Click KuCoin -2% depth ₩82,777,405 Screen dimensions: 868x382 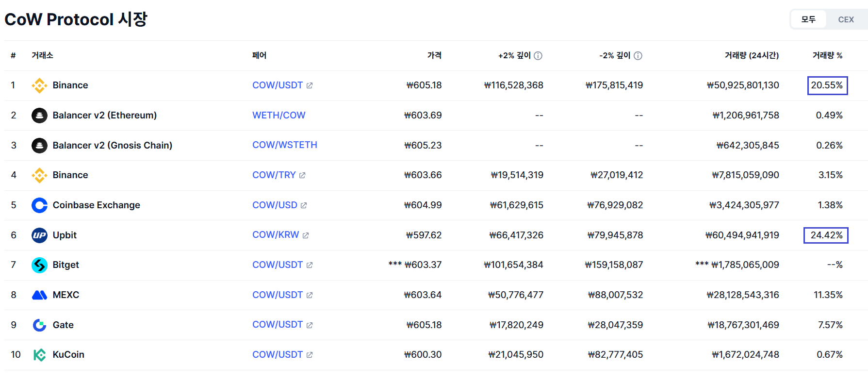click(x=615, y=354)
